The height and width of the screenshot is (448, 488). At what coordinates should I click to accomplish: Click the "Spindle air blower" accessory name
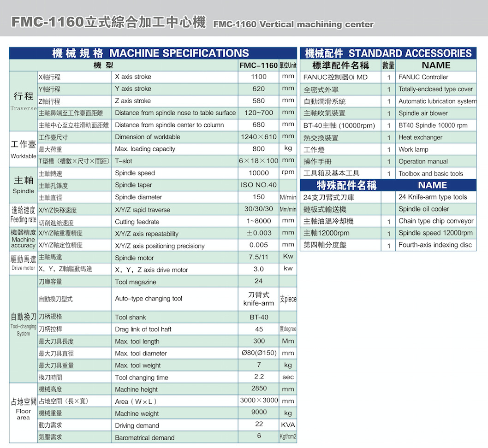tap(423, 113)
